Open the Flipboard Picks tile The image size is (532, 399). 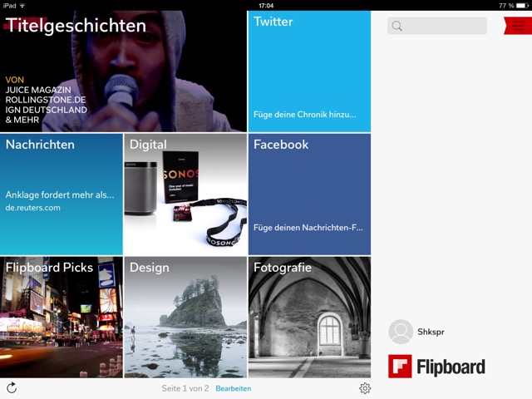click(x=62, y=317)
